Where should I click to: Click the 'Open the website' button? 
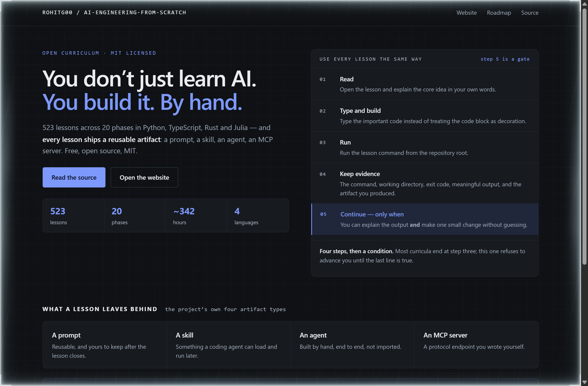[x=144, y=177]
